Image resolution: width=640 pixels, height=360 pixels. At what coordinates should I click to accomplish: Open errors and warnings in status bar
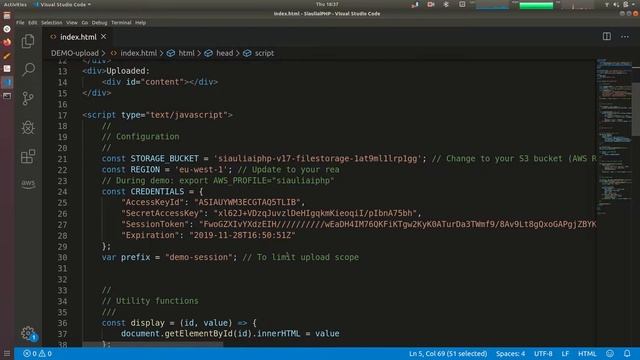tap(38, 353)
